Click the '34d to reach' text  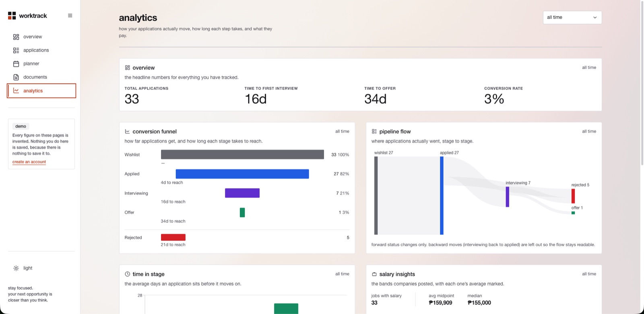click(x=173, y=221)
